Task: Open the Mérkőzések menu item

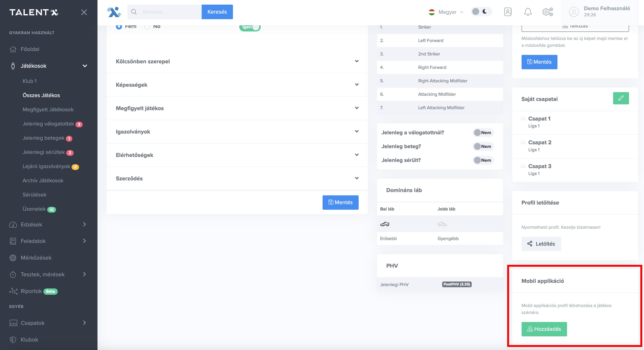Action: pos(36,258)
